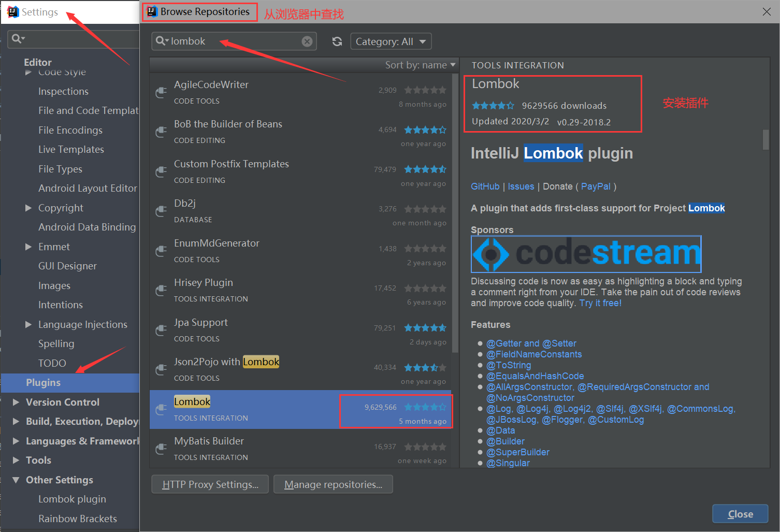Open the TODO settings page
This screenshot has height=532, width=780.
click(52, 363)
